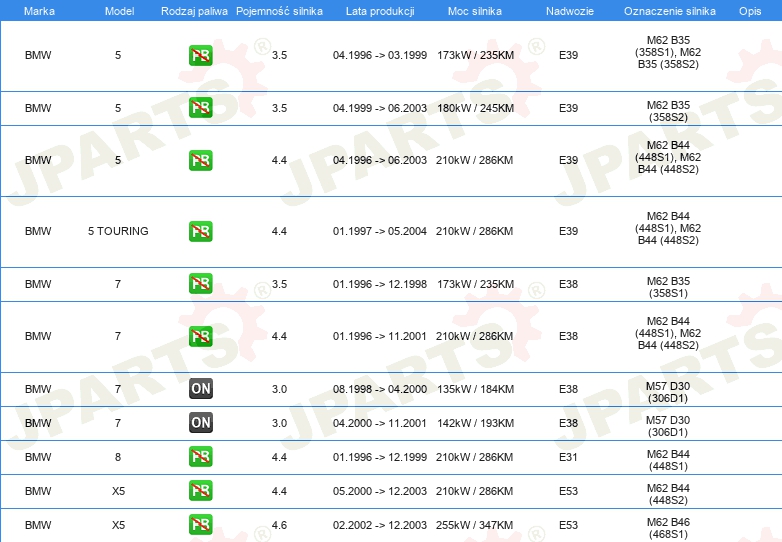Click ON diesel icon in 142kW / 193KM row
The image size is (782, 542).
(x=200, y=423)
